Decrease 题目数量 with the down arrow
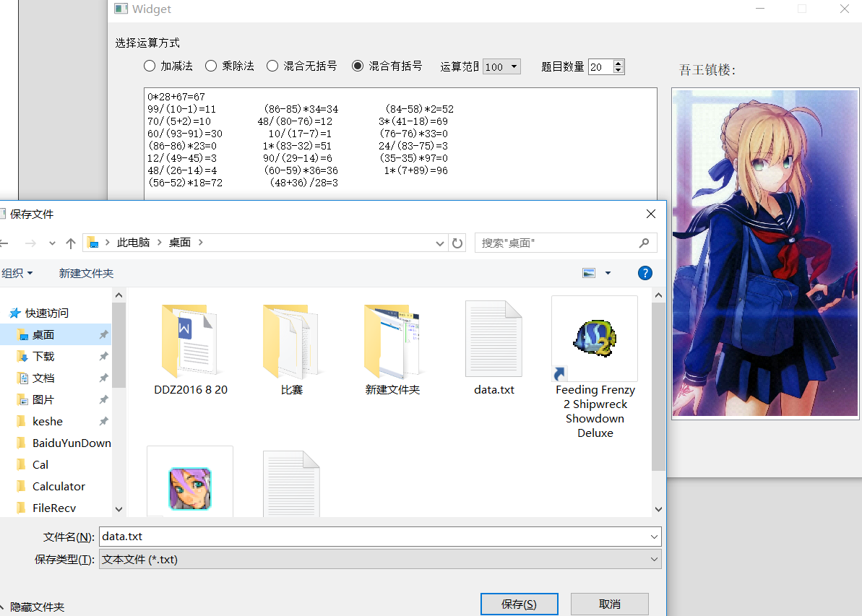 [619, 70]
